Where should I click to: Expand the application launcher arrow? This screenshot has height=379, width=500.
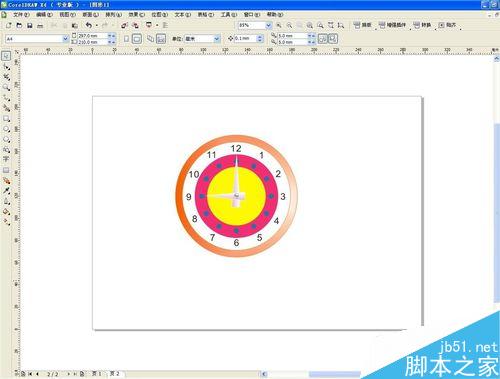click(x=157, y=25)
